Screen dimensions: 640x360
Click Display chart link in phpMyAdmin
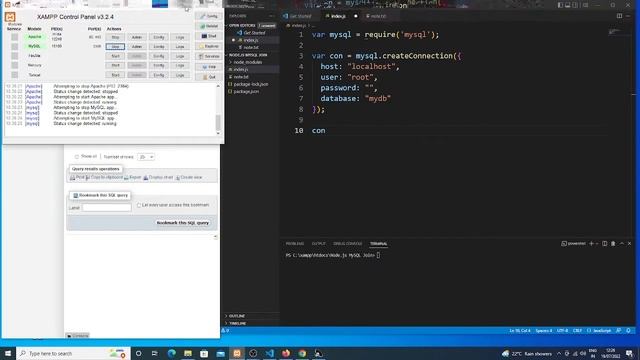(158, 178)
